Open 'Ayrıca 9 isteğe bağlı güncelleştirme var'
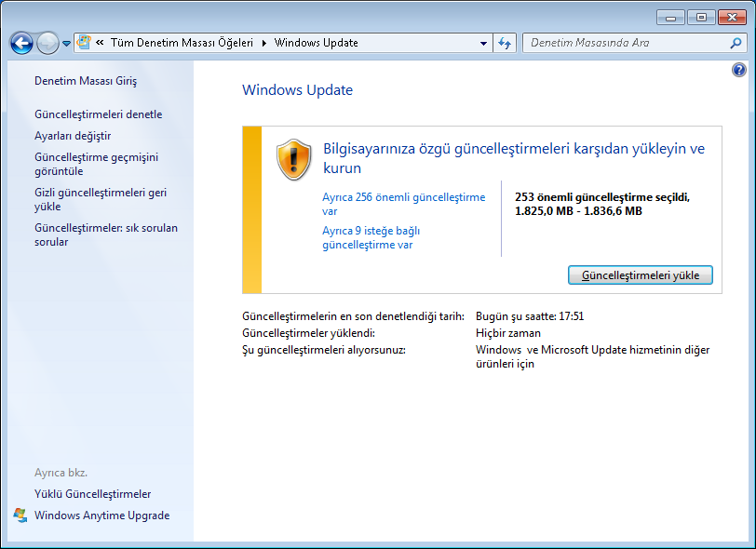The image size is (756, 549). [371, 237]
